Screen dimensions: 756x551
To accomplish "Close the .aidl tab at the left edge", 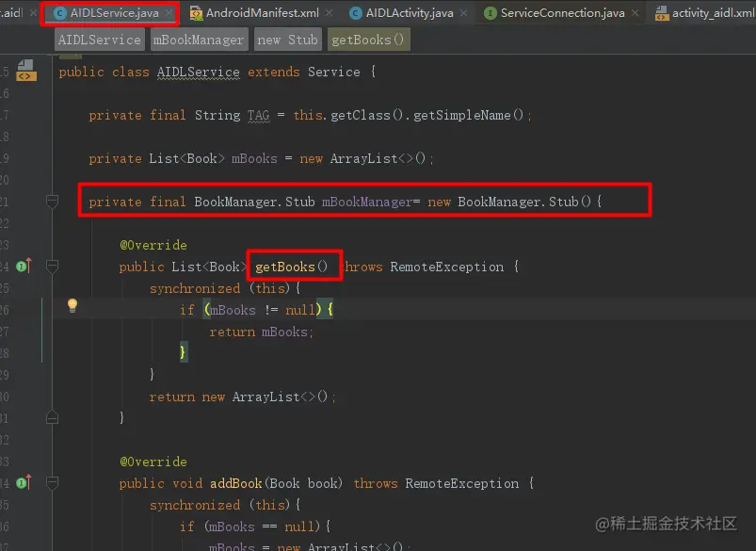I will (33, 13).
